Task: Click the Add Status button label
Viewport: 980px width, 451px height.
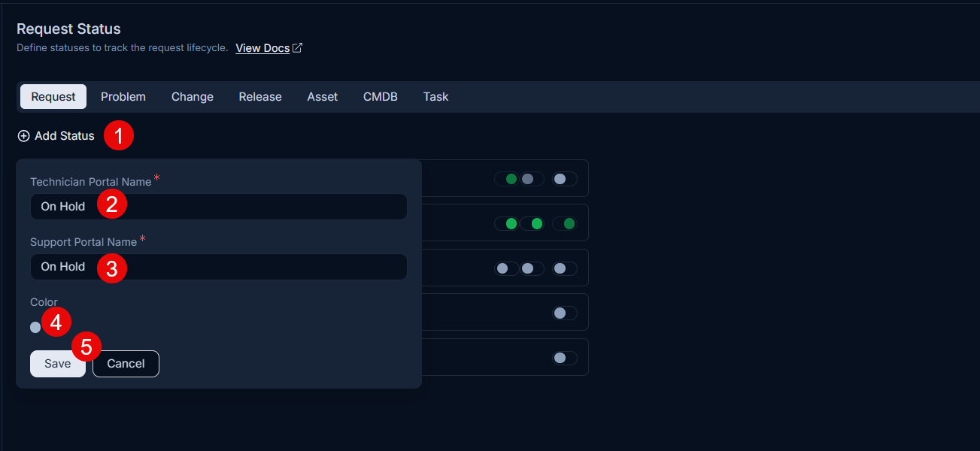Action: [65, 136]
